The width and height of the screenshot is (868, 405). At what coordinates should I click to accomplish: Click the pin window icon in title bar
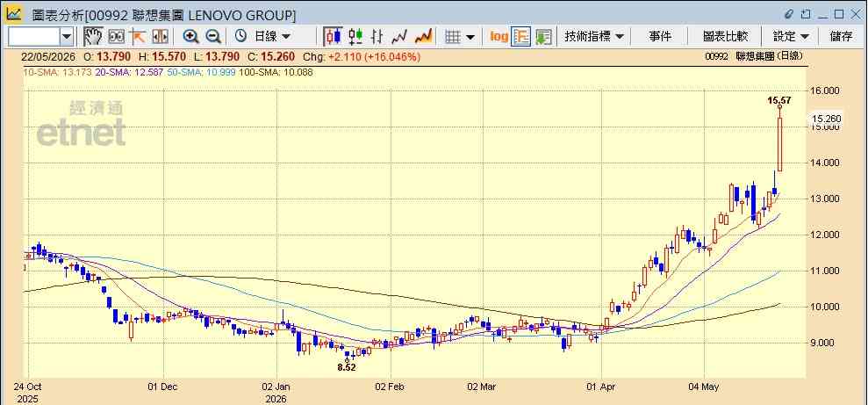click(806, 14)
